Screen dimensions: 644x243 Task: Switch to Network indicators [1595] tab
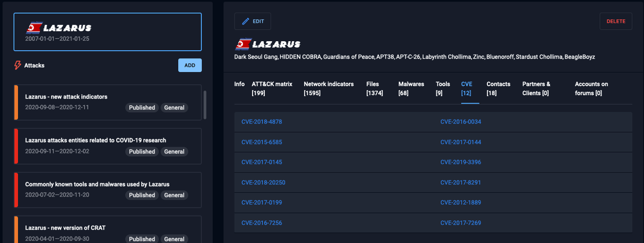tap(329, 89)
